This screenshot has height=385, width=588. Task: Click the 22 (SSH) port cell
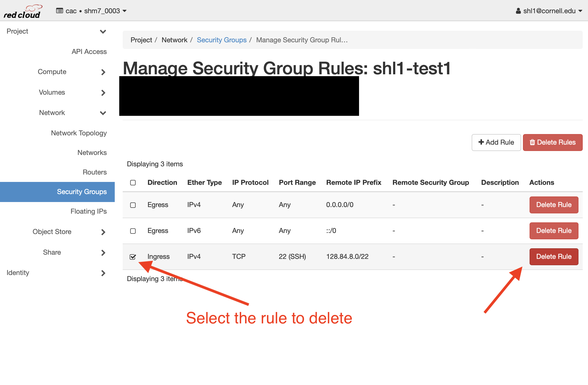pyautogui.click(x=292, y=256)
